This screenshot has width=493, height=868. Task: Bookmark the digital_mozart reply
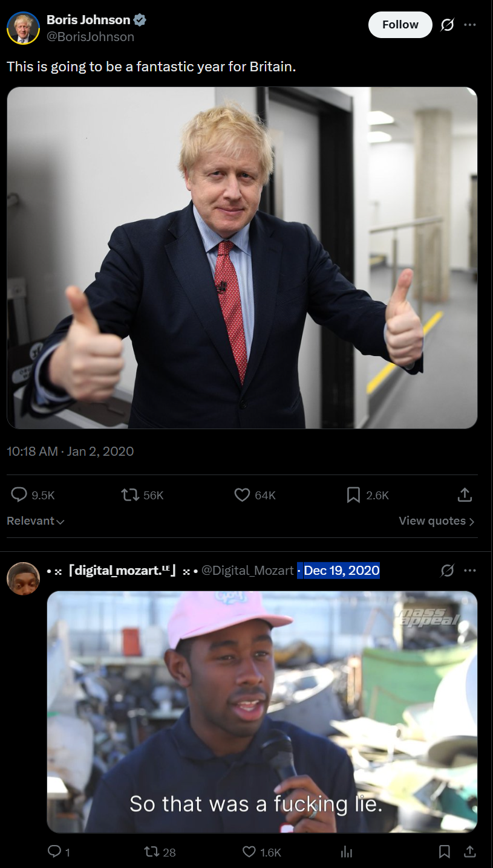(x=444, y=852)
